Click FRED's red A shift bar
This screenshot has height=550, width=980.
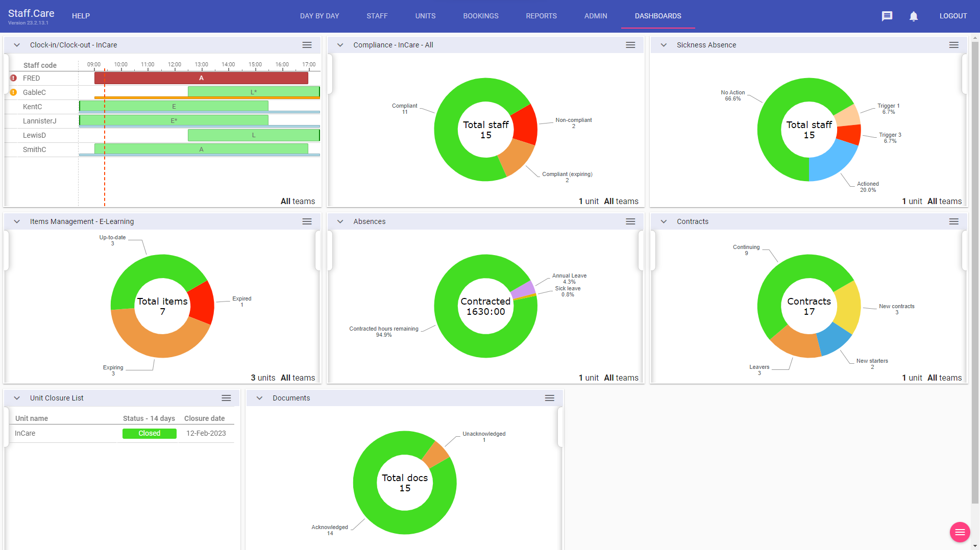coord(201,78)
